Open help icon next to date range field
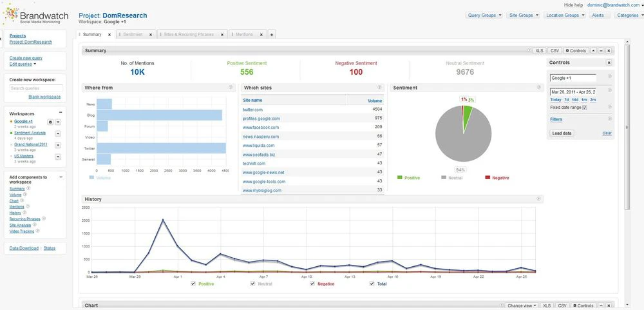Viewport: 644px width, 310px height. click(609, 91)
